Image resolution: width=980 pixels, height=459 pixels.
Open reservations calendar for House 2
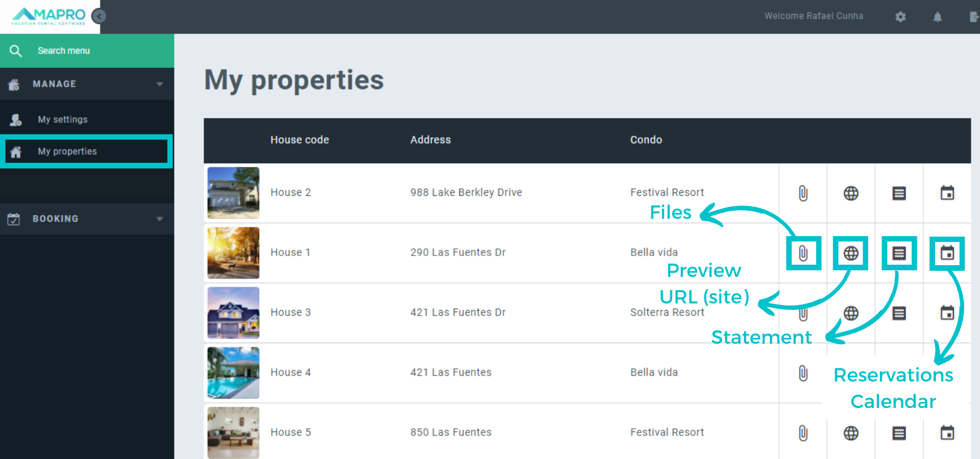click(947, 193)
